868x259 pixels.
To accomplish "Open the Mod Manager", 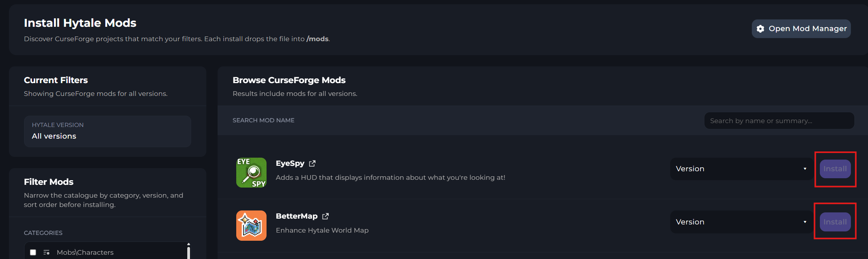I will point(801,29).
